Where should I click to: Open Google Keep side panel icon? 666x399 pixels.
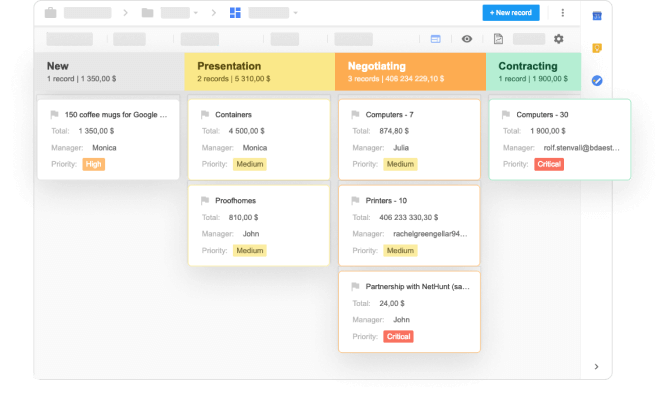(x=597, y=48)
